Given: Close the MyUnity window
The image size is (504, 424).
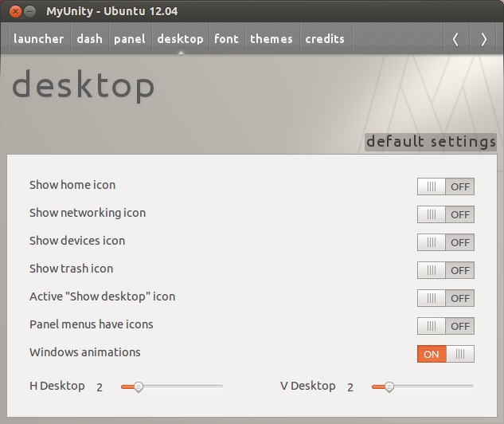Looking at the screenshot, I should (15, 12).
